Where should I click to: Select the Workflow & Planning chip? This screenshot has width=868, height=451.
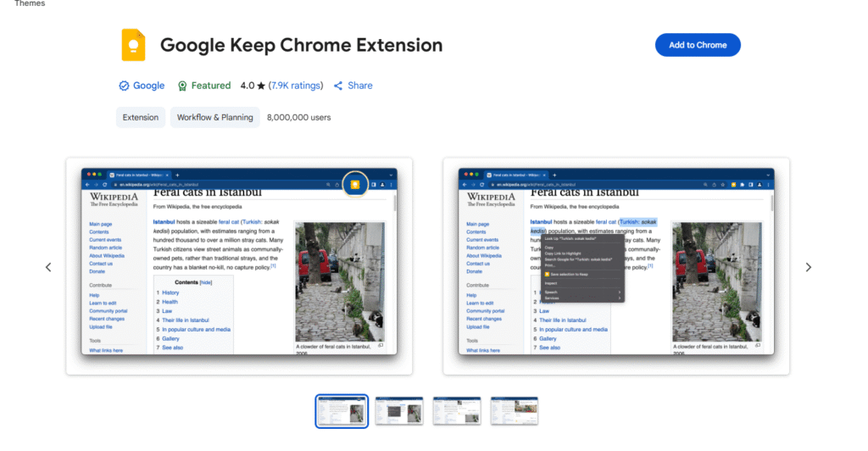tap(214, 117)
